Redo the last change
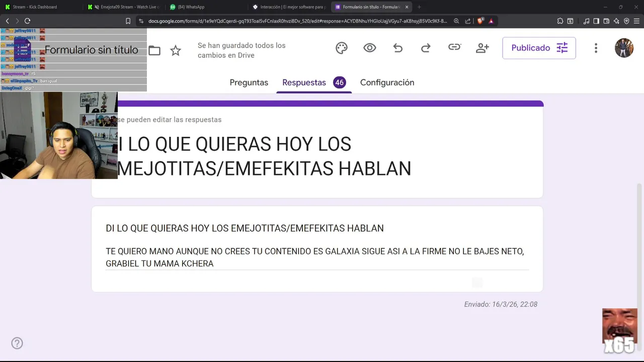644x362 pixels. pyautogui.click(x=426, y=48)
